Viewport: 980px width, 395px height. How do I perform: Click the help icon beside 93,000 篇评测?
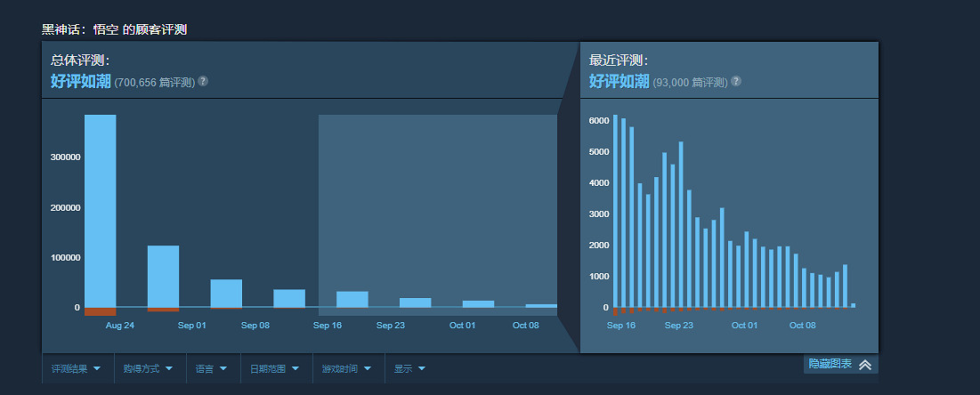point(735,81)
